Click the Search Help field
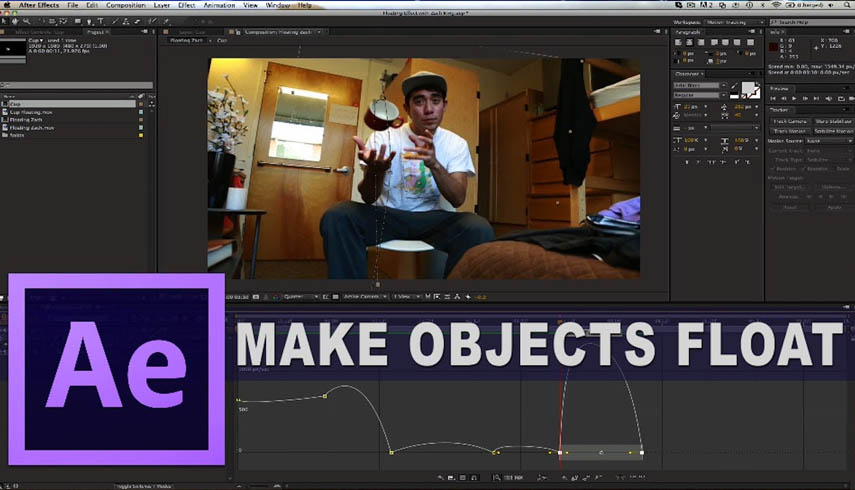The width and height of the screenshot is (855, 490). [x=812, y=20]
